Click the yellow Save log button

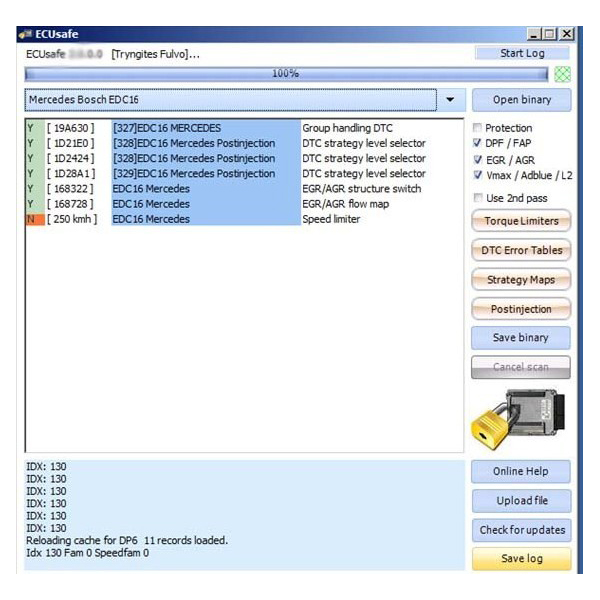coord(521,559)
